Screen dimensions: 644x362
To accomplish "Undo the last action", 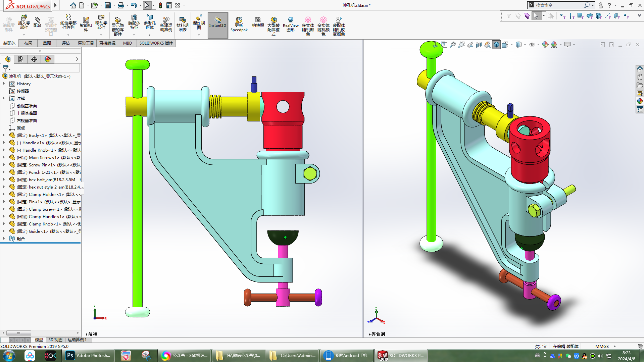I will [x=134, y=5].
